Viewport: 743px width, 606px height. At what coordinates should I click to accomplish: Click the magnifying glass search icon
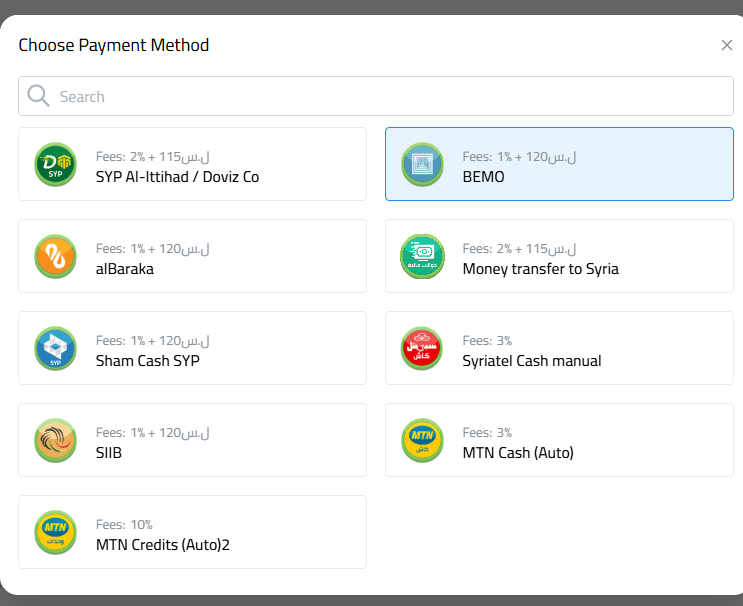(38, 96)
